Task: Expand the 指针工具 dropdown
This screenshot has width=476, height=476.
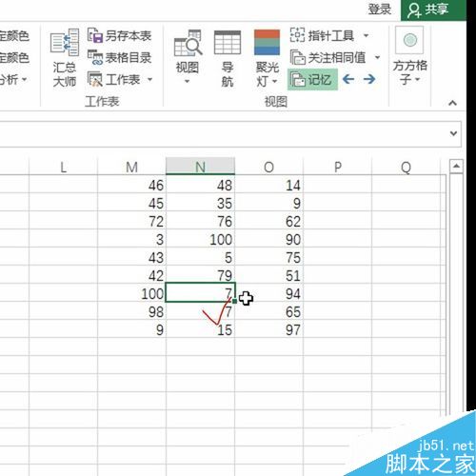Action: coord(366,35)
